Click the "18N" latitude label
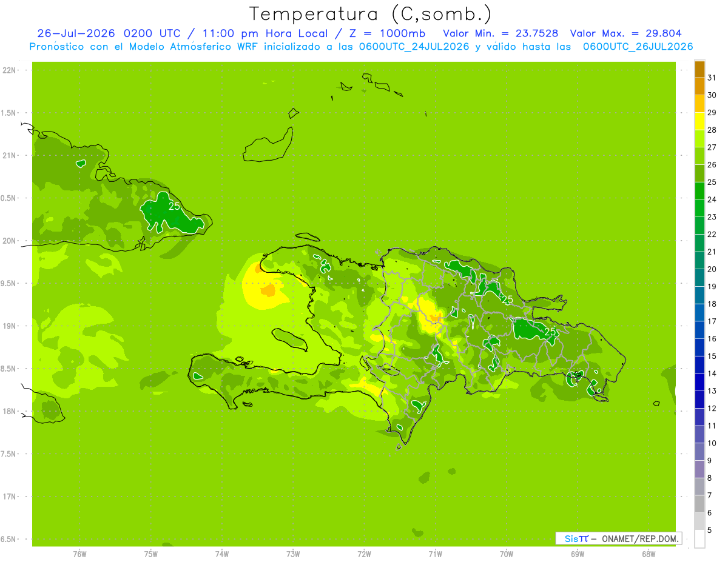This screenshot has width=728, height=562. 8,412
